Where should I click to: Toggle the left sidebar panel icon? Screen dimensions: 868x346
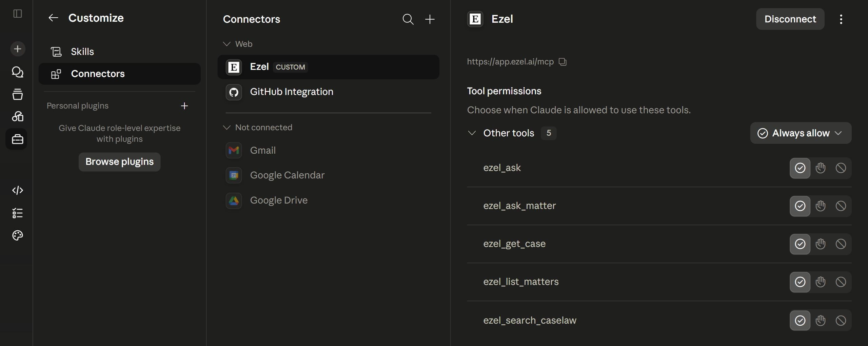pos(18,14)
